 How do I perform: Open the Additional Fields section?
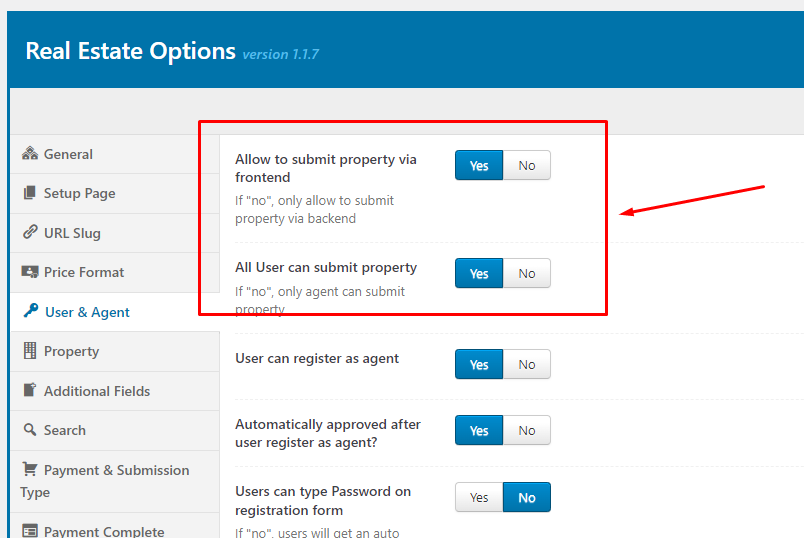pyautogui.click(x=97, y=391)
